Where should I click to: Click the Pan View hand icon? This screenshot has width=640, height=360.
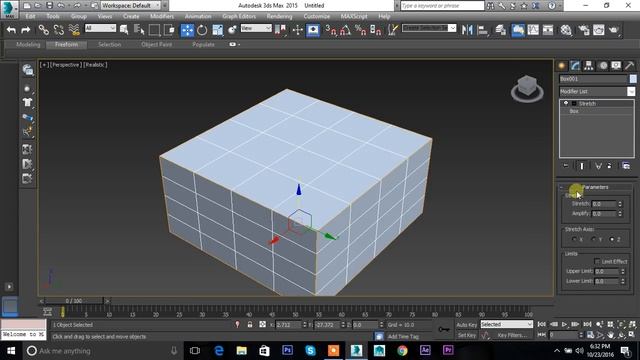(x=610, y=335)
